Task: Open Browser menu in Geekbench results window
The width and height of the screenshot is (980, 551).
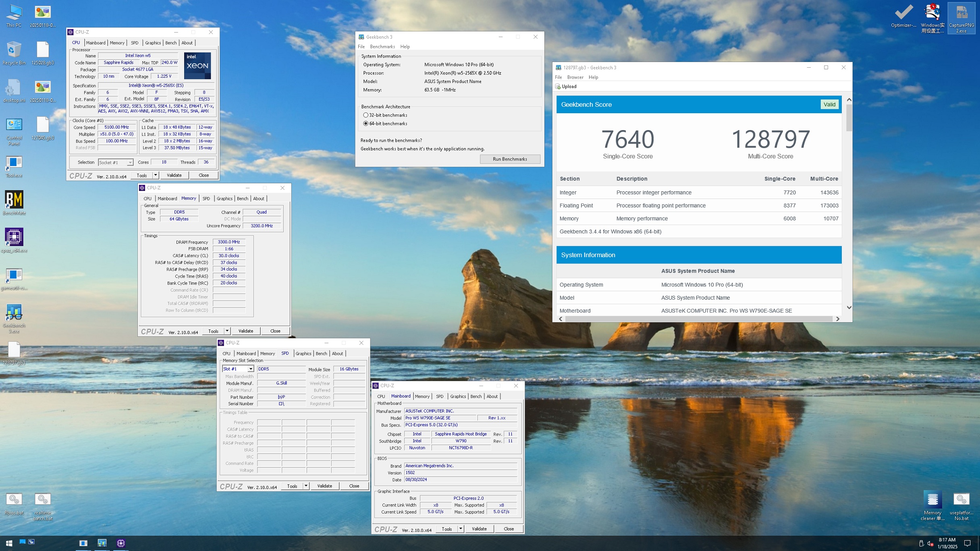Action: 575,77
